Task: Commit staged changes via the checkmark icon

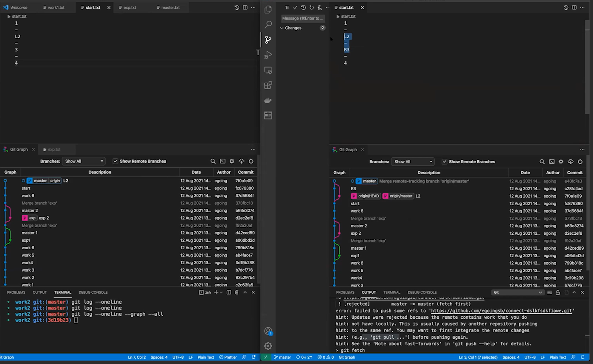Action: (295, 8)
